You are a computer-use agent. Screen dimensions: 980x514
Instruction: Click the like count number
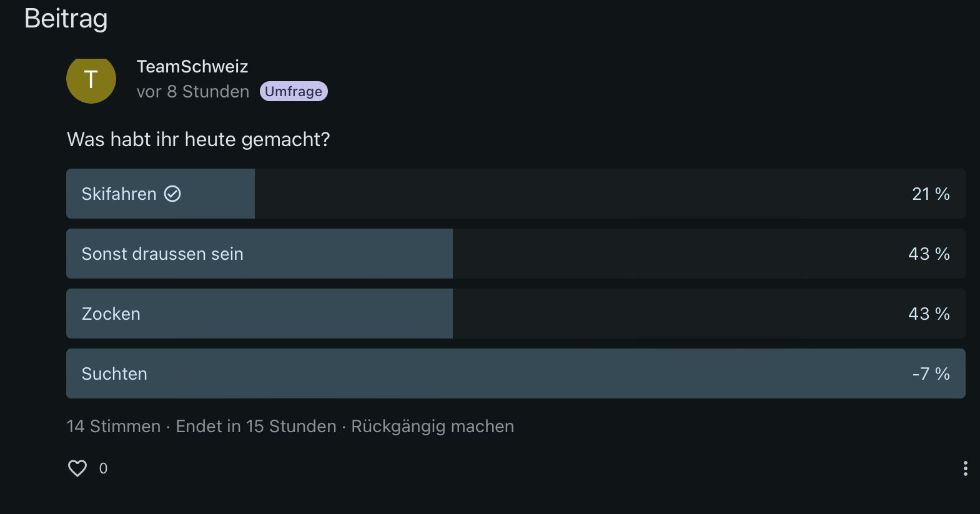(104, 468)
